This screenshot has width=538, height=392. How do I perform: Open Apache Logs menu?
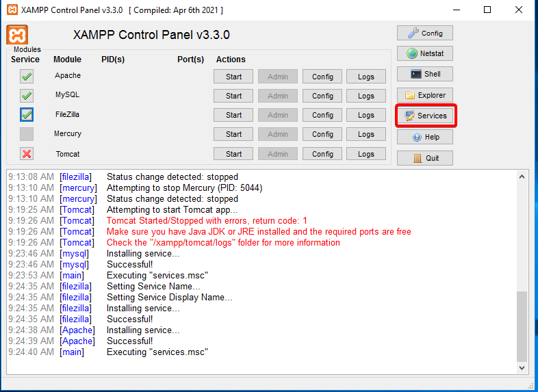click(366, 77)
